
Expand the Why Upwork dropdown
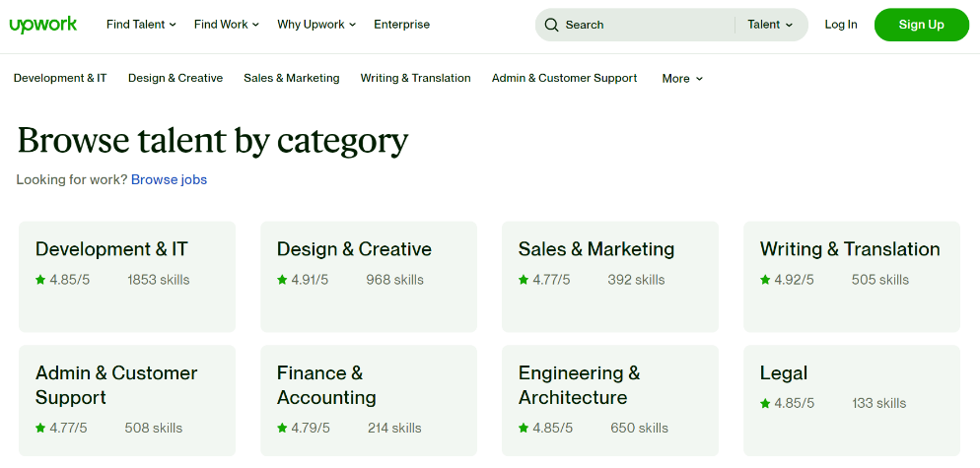click(315, 25)
